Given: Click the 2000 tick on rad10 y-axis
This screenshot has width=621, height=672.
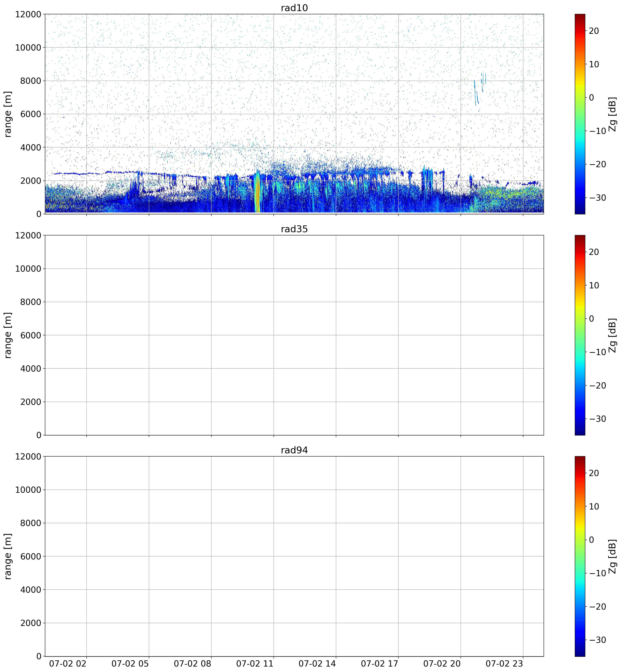Looking at the screenshot, I should coord(31,181).
